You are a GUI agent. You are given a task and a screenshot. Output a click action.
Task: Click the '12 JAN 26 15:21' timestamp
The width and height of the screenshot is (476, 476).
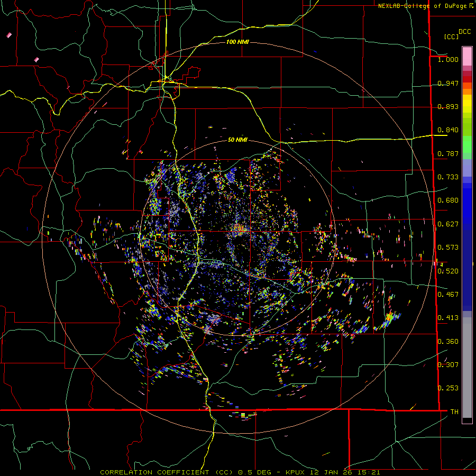pos(345,472)
